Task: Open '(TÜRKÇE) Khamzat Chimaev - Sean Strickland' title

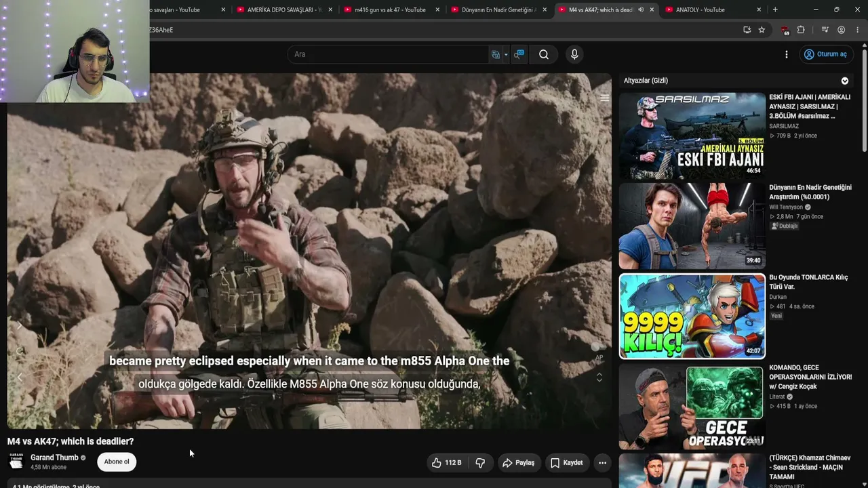Action: 810,468
